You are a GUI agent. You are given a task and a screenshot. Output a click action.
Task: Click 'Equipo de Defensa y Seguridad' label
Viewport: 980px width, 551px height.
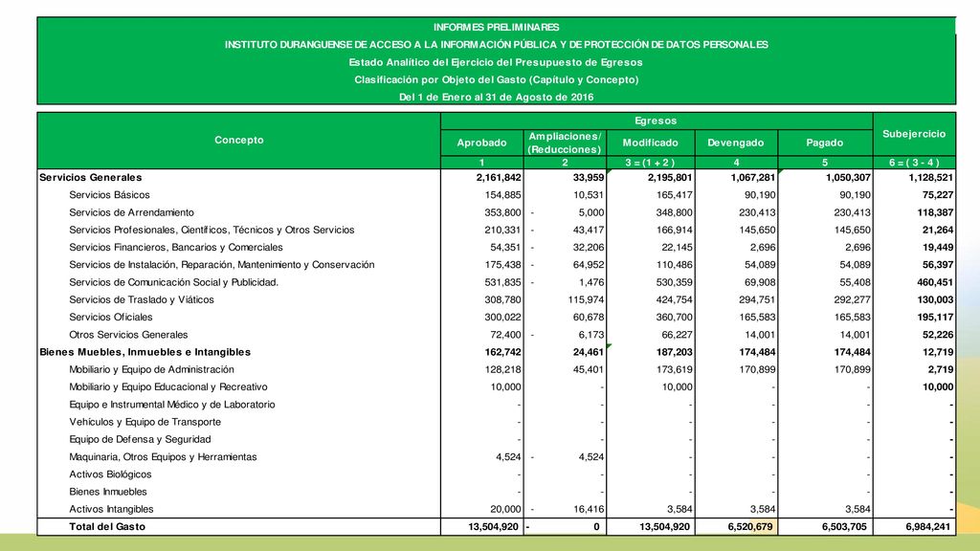[140, 440]
